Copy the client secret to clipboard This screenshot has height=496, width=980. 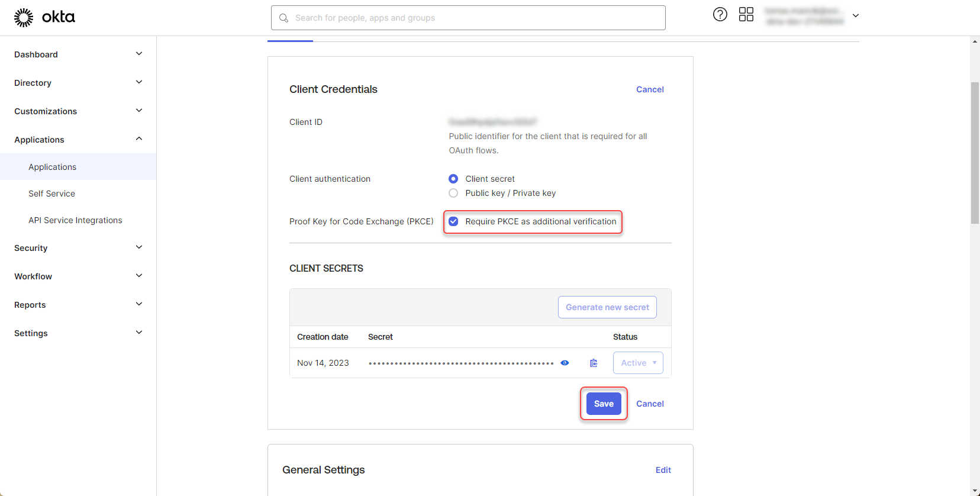point(594,363)
